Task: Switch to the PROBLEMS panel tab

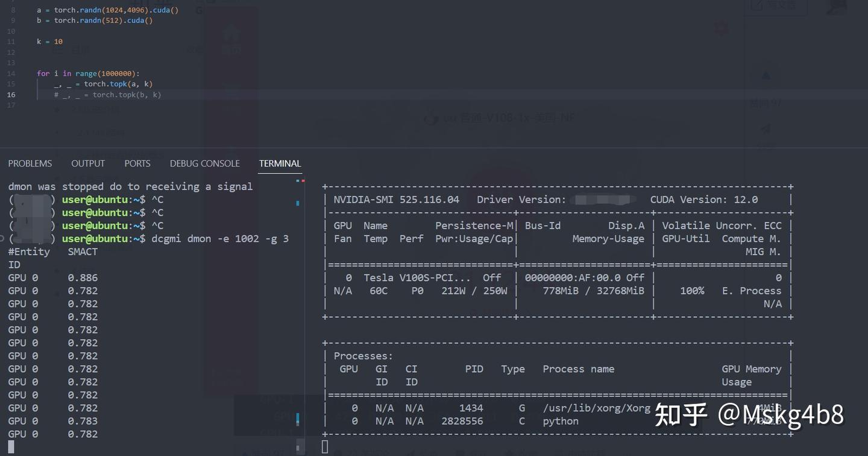Action: [30, 163]
